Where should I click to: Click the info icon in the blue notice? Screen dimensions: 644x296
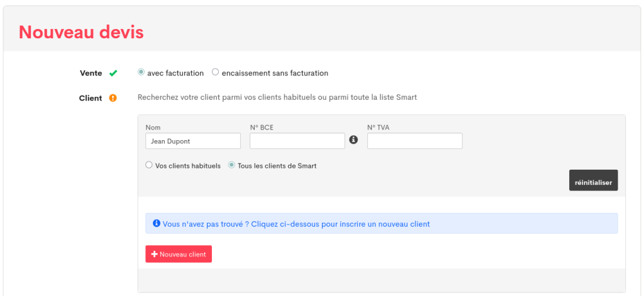point(157,223)
